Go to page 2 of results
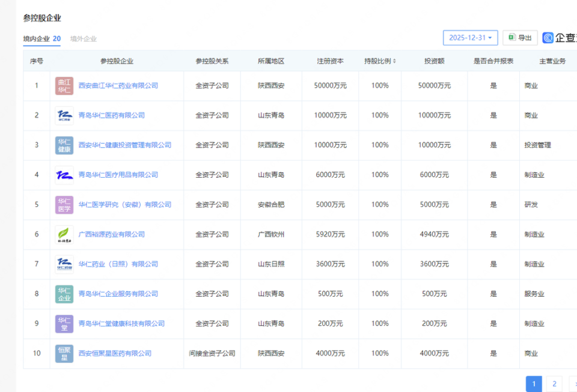 (554, 384)
